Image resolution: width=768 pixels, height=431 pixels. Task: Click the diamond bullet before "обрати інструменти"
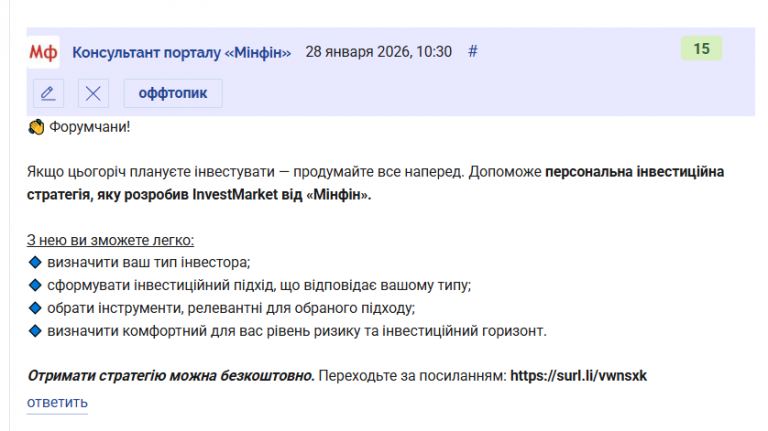point(34,308)
